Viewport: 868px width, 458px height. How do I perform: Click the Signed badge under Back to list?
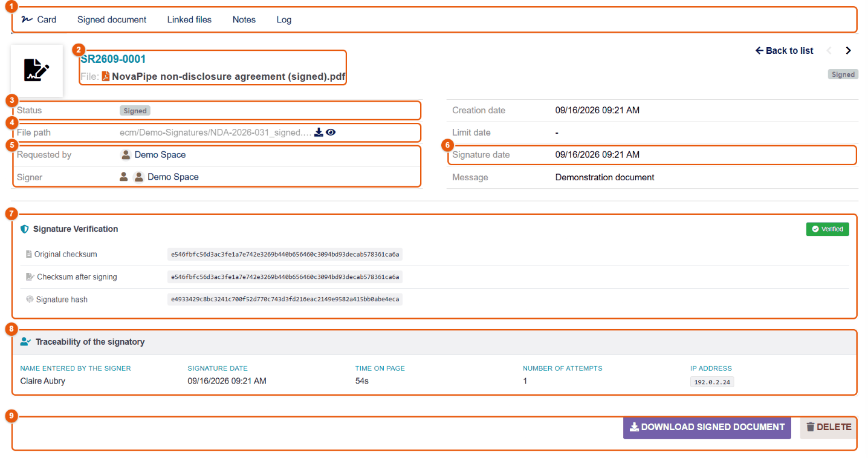[843, 74]
